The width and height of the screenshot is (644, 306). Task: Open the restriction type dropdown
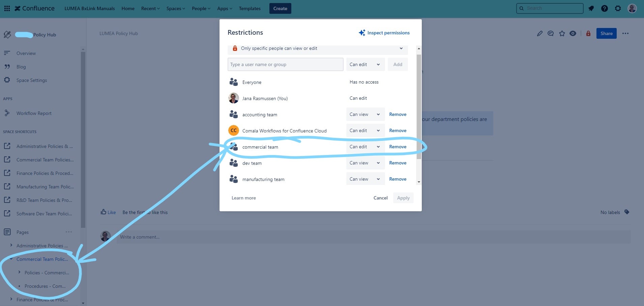[318, 49]
